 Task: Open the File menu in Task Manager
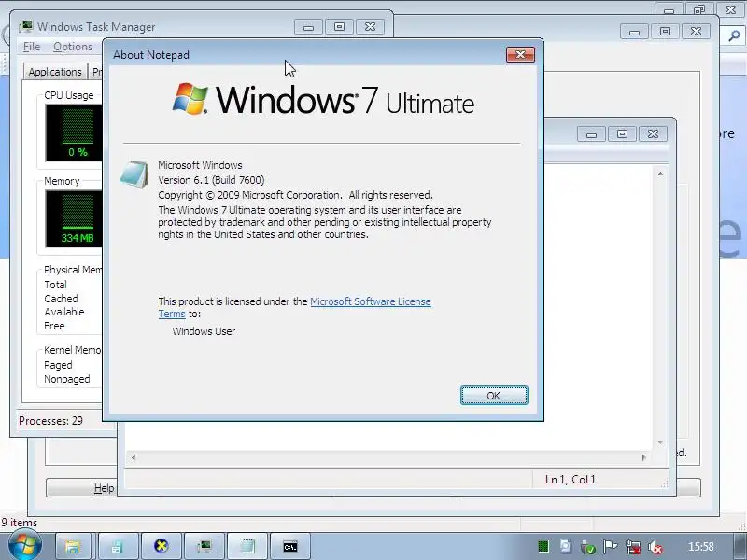32,47
